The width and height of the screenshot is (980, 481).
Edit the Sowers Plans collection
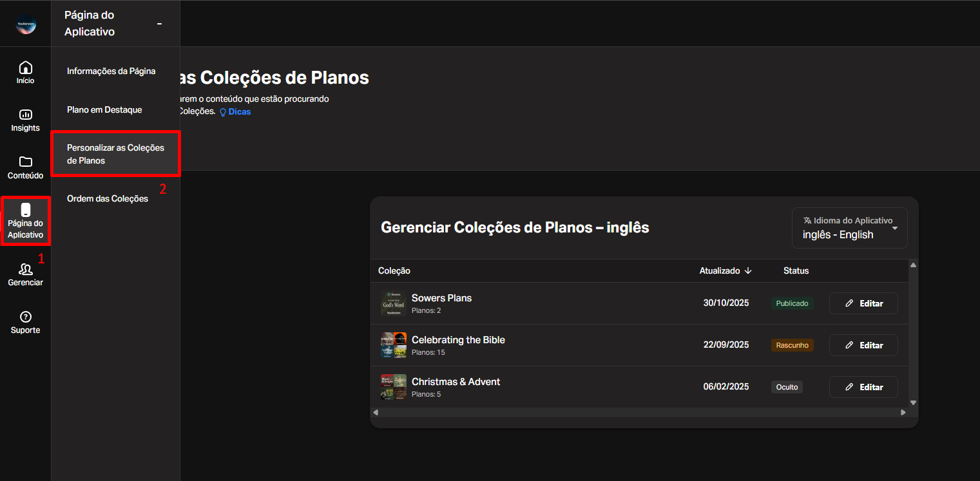coord(863,303)
